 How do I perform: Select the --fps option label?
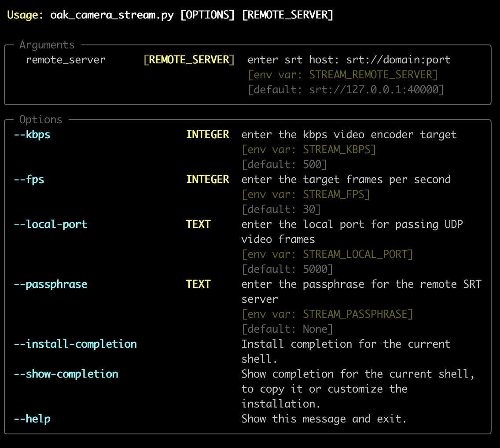pos(29,179)
